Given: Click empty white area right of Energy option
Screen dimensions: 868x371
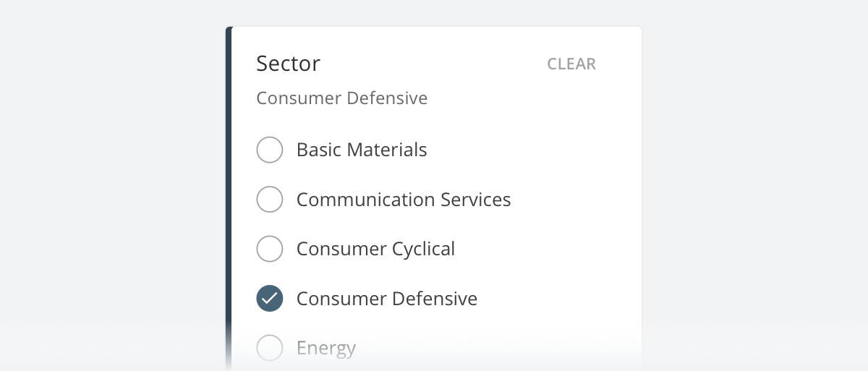Looking at the screenshot, I should (506, 348).
